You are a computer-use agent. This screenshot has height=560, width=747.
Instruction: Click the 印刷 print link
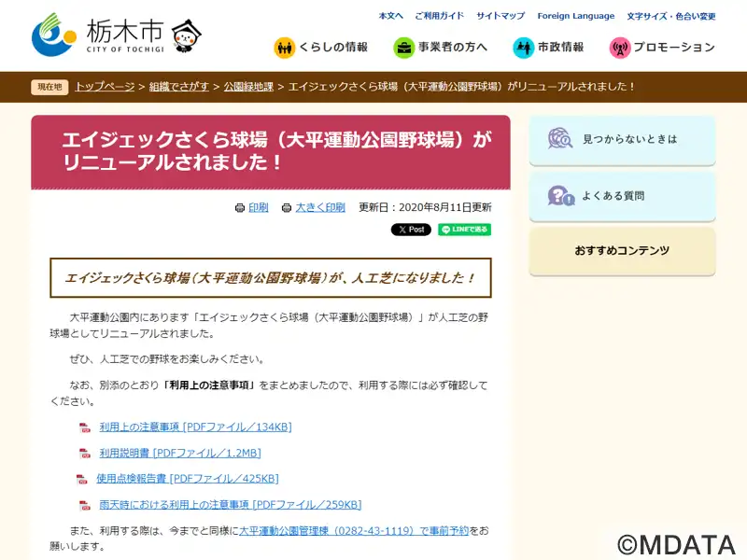click(259, 207)
